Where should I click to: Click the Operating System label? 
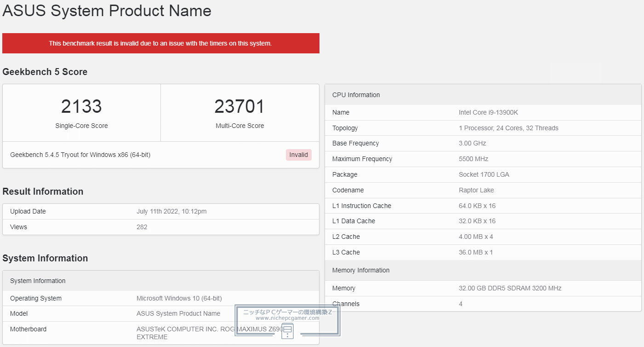(36, 298)
